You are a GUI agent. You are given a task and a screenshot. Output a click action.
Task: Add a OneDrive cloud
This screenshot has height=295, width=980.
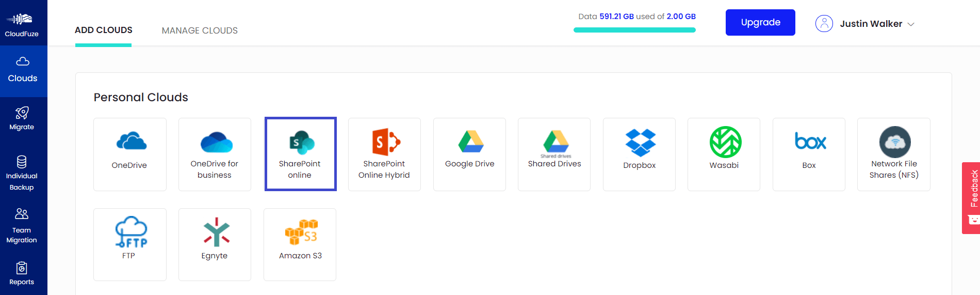[x=130, y=154]
